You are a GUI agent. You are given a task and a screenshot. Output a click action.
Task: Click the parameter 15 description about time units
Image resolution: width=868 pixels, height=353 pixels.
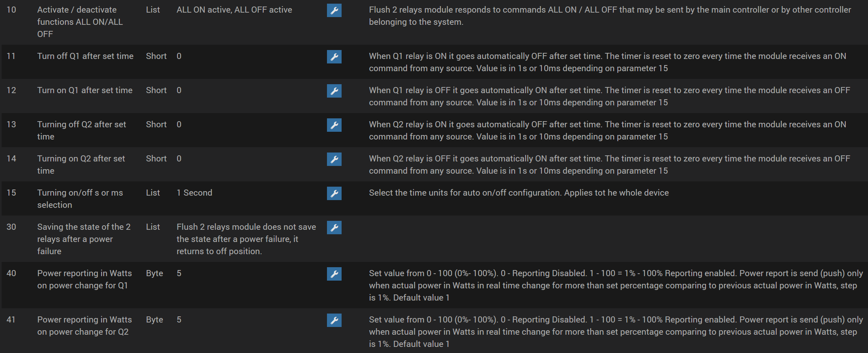[x=519, y=193]
